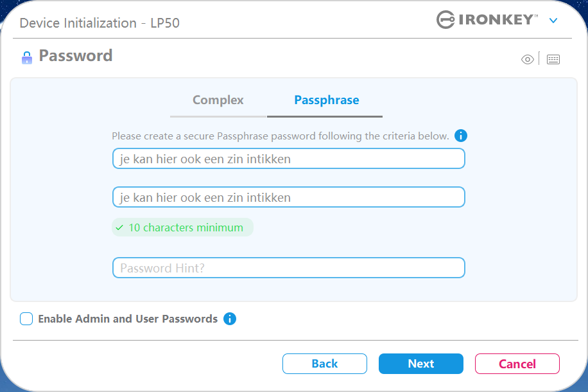Expand the dropdown chevron beside the IronKey logo
This screenshot has height=392, width=588.
pos(553,21)
